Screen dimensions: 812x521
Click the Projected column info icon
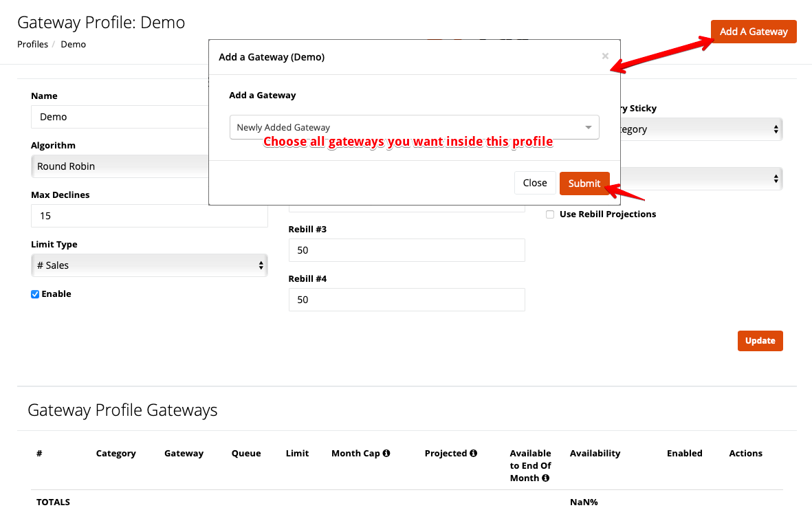(474, 454)
